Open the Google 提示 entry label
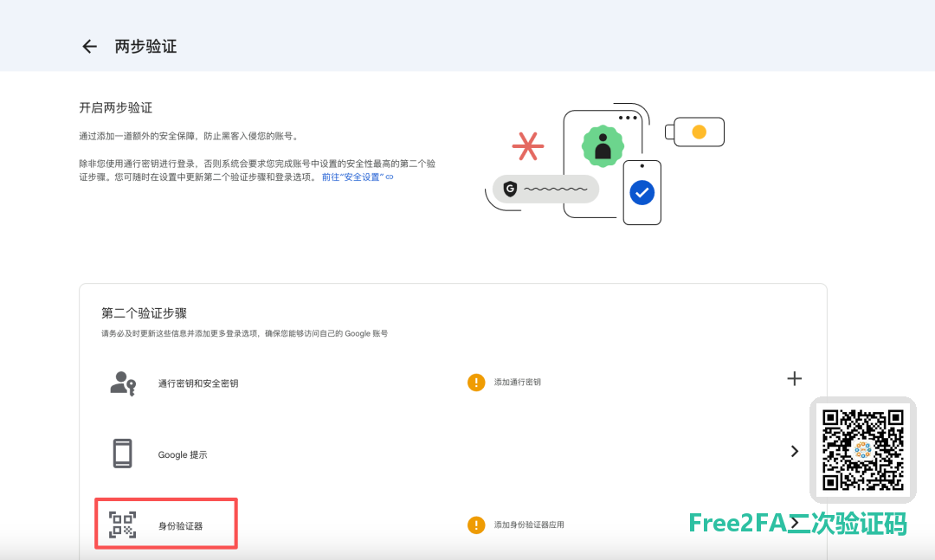Screen dimensions: 935x560 pos(183,454)
